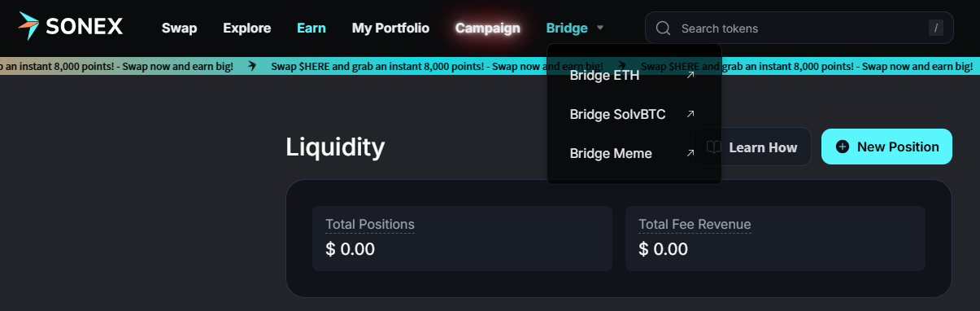This screenshot has height=311, width=980.
Task: Click the plus icon on New Position
Action: tap(843, 147)
